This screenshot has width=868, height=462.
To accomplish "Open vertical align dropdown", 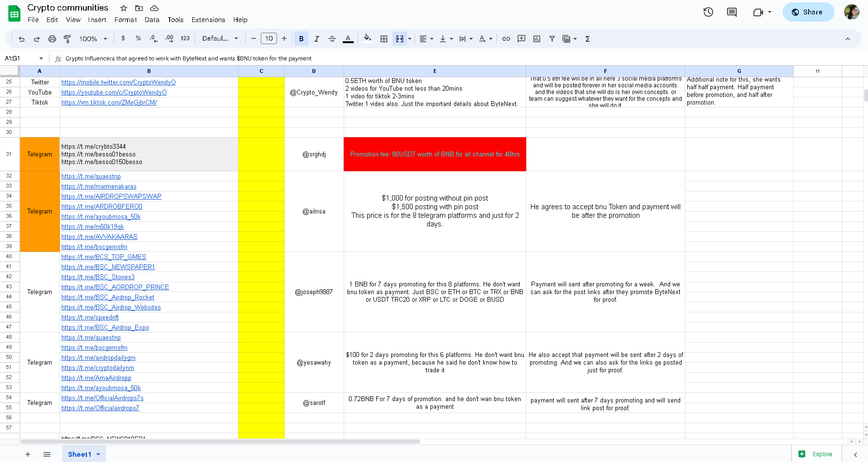I will pyautogui.click(x=446, y=39).
